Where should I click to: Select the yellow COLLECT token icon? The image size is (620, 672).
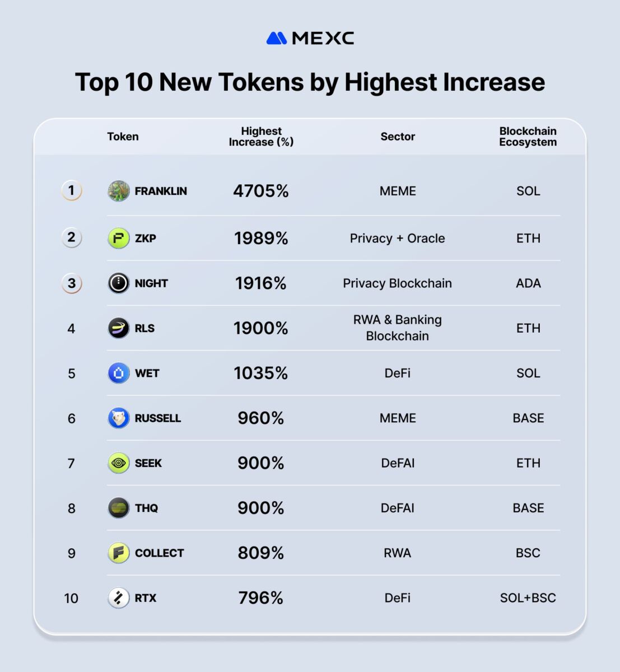(119, 553)
